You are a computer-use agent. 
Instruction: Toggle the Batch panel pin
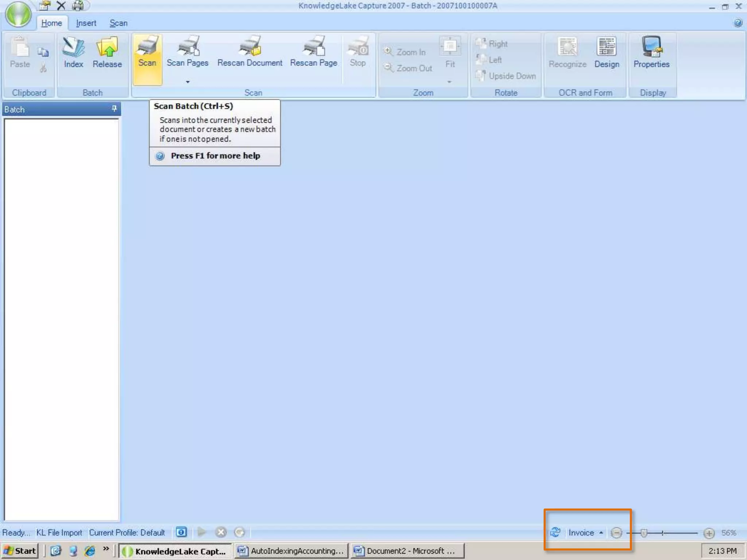114,109
